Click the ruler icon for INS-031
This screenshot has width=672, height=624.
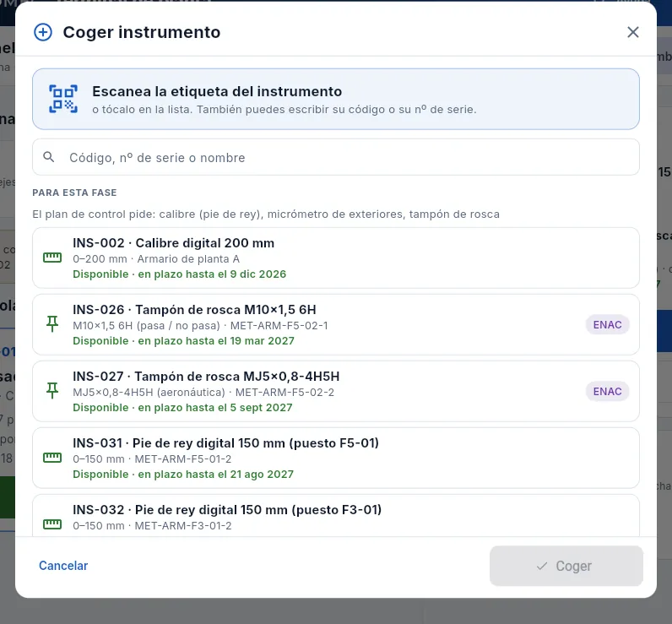pyautogui.click(x=52, y=458)
